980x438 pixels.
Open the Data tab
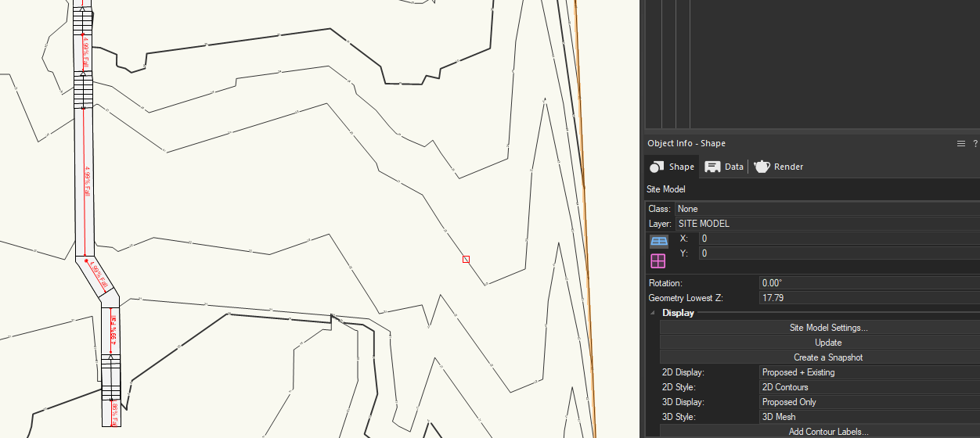pos(724,167)
